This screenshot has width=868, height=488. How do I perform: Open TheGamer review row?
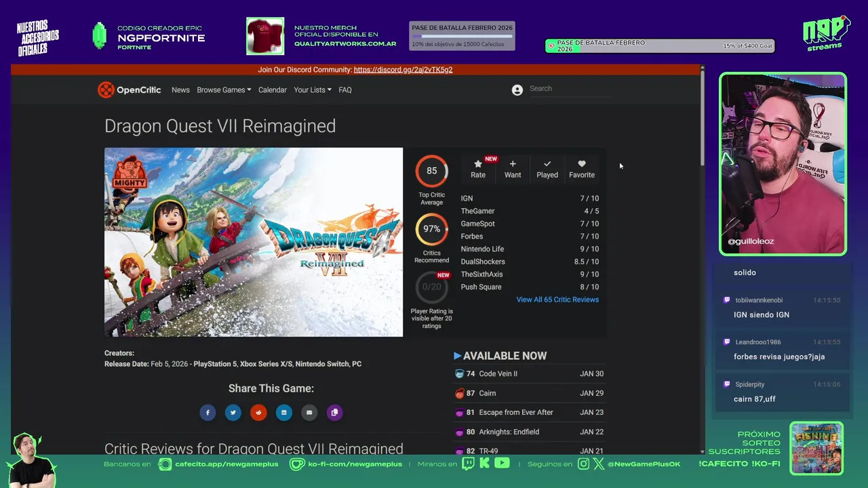pos(530,211)
